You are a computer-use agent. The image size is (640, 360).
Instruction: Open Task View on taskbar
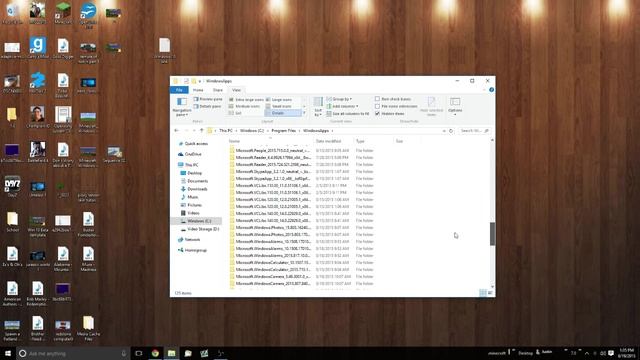(139, 353)
